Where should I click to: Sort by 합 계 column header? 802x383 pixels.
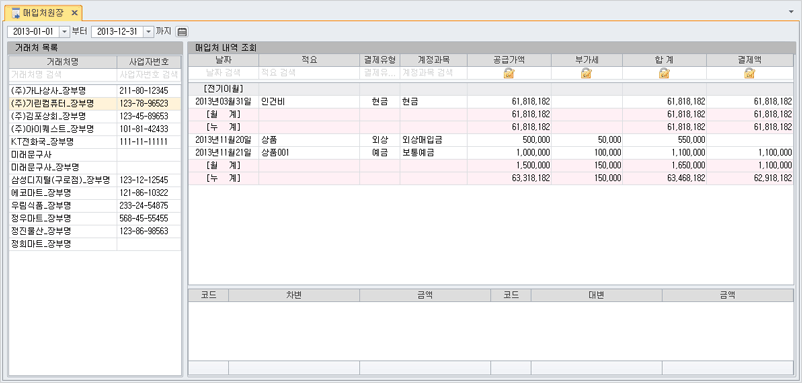click(x=664, y=60)
